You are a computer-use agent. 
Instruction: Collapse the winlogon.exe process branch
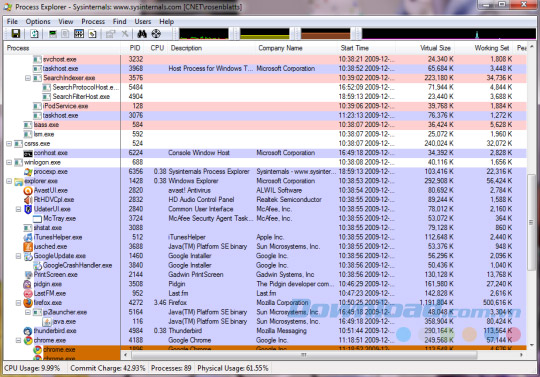(9, 162)
